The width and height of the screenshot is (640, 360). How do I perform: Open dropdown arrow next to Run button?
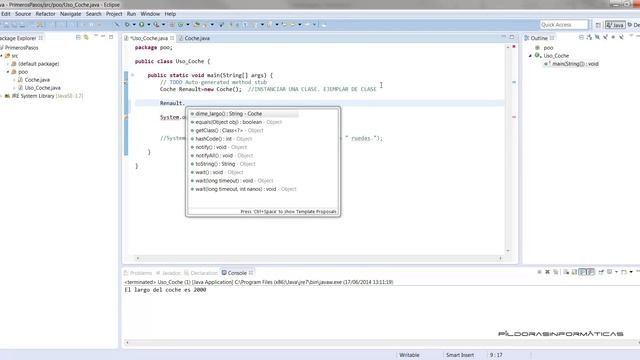coord(149,24)
